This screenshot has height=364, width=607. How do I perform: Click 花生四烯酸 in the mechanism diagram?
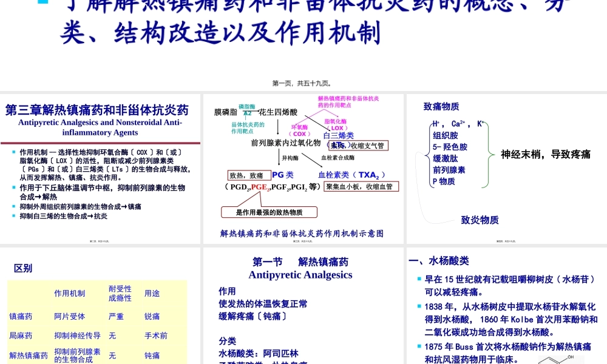click(278, 112)
